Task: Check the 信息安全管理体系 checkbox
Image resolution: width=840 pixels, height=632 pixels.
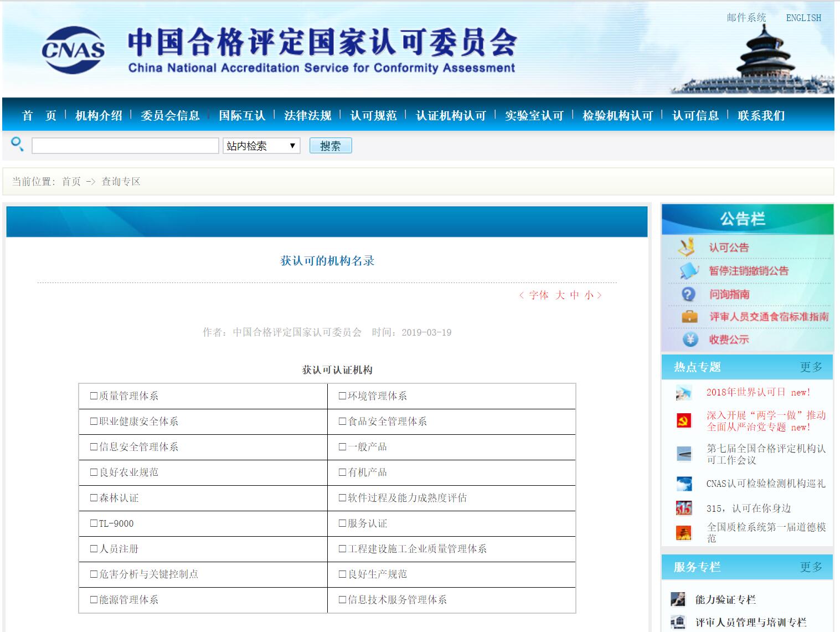Action: coord(94,447)
